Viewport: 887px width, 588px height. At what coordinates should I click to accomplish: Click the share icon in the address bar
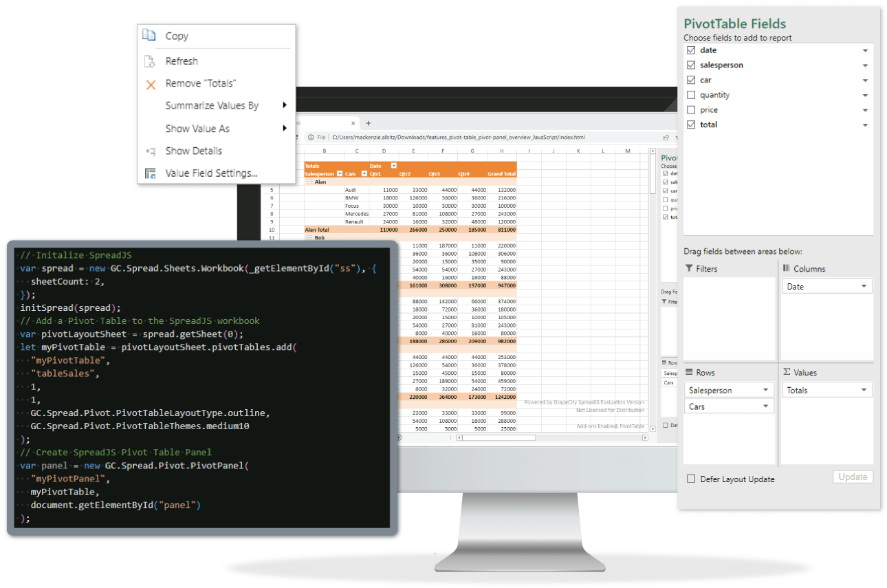point(666,137)
